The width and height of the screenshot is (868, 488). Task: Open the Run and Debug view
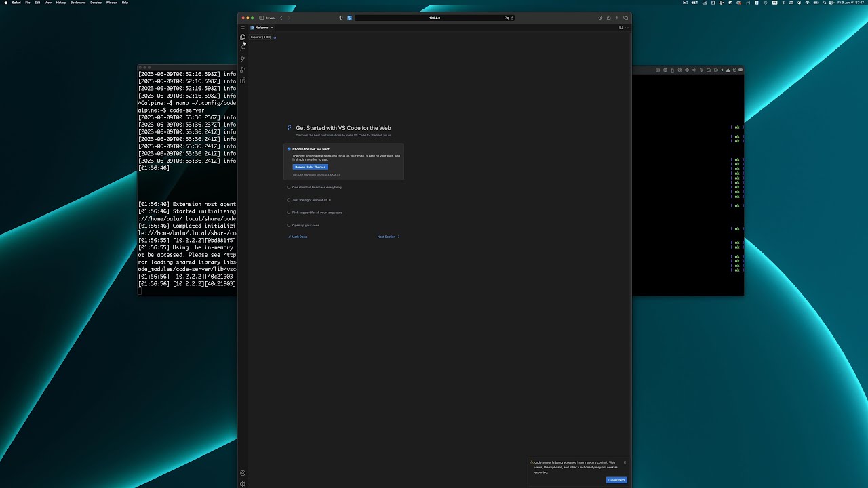tap(243, 70)
